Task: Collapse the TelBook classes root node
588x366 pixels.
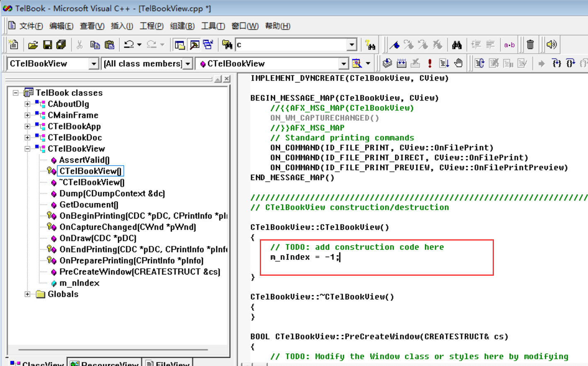Action: point(16,93)
